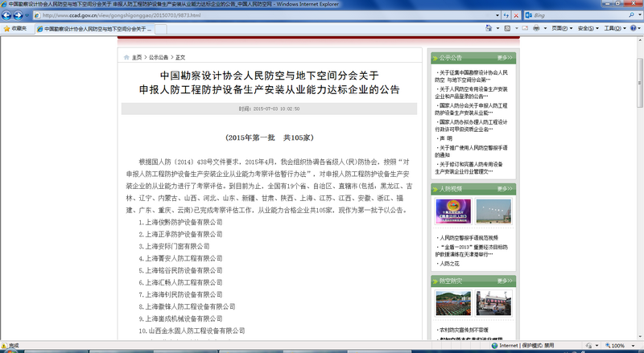Screen dimensions: 644x353
Task: Click the scrollbar up arrow
Action: pyautogui.click(x=640, y=40)
